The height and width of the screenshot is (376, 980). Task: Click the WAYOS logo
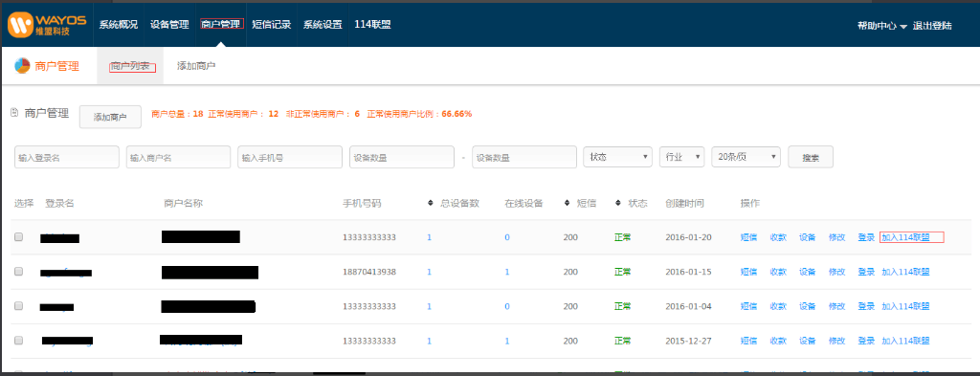pyautogui.click(x=46, y=24)
